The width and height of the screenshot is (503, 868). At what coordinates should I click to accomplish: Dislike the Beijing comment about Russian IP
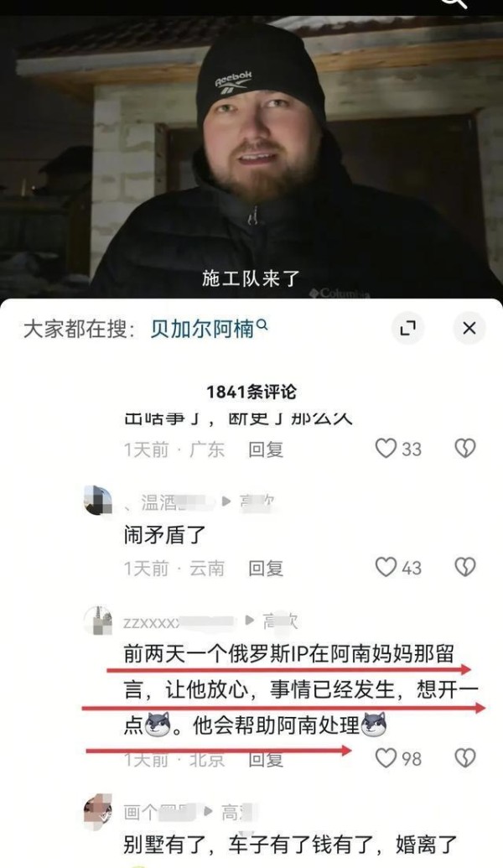pos(464,758)
